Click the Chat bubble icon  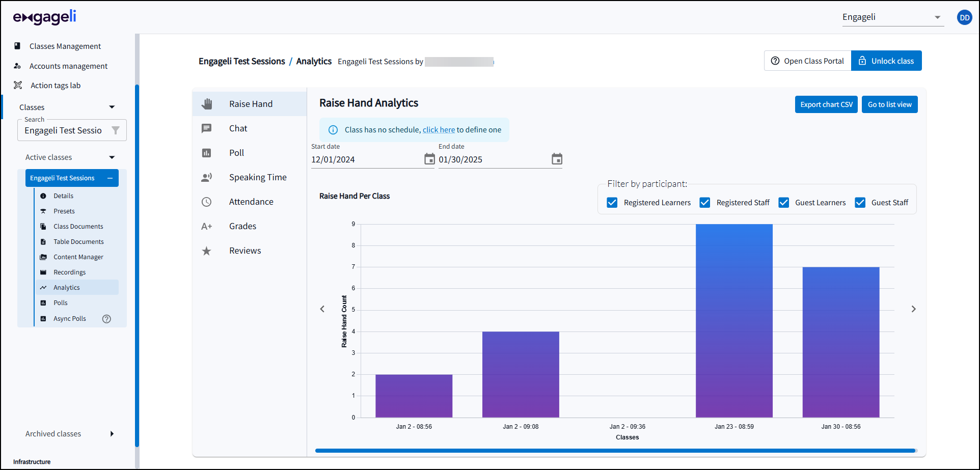pyautogui.click(x=206, y=128)
